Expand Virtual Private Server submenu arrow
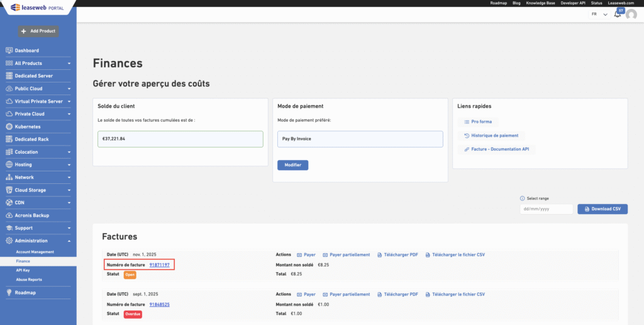644x325 pixels. (69, 101)
